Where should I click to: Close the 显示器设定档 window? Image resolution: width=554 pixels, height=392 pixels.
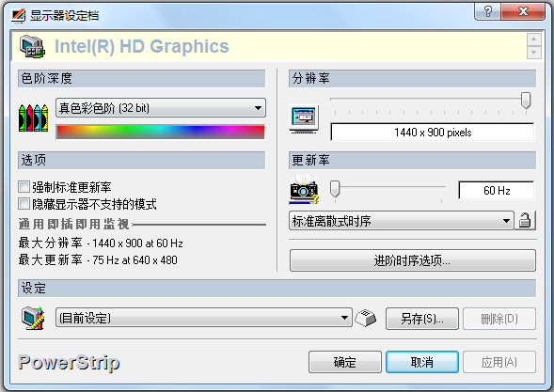[523, 11]
